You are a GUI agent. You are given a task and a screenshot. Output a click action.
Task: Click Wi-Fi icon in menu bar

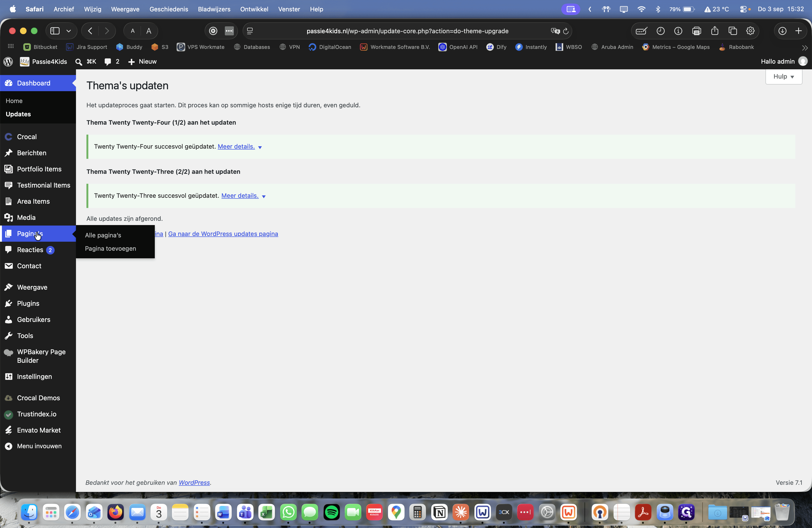642,9
